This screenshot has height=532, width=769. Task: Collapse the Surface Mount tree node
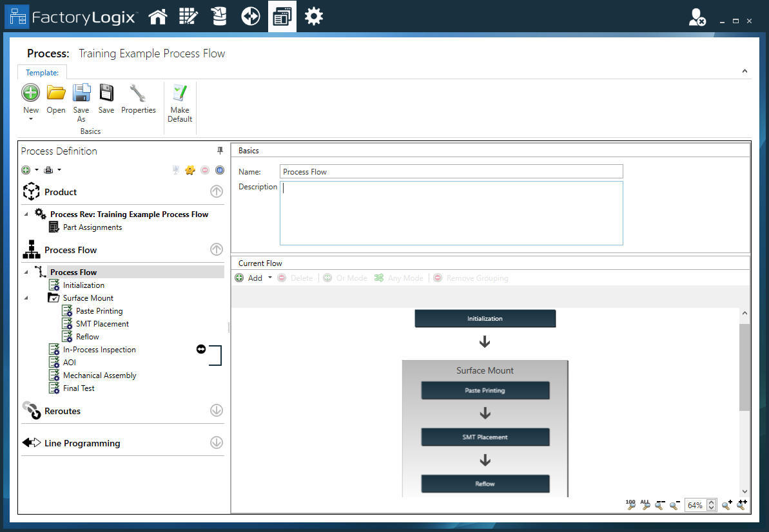pos(25,298)
